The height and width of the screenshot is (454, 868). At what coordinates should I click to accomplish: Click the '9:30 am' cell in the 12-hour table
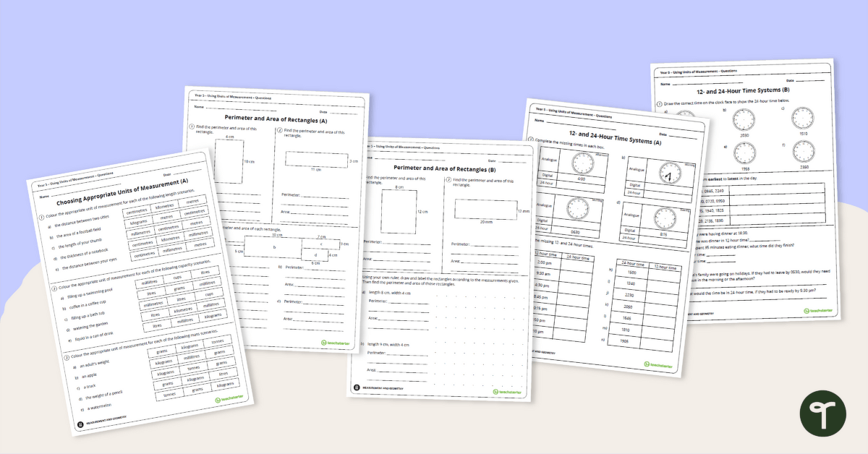(545, 274)
